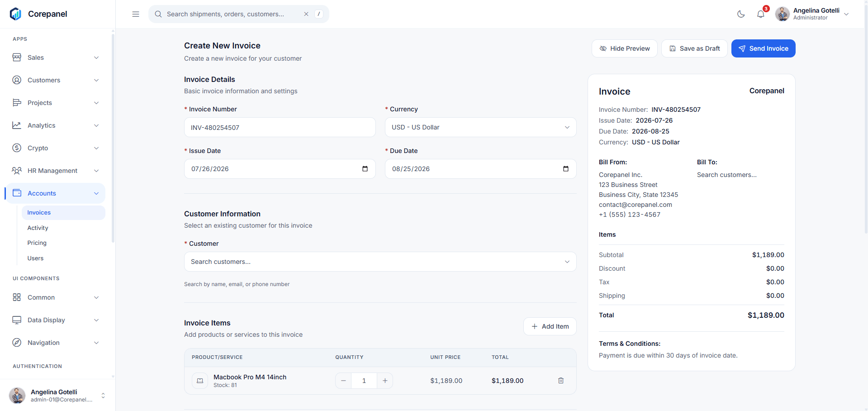Collapse sidebar with hamburger menu icon
Viewport: 868px width, 411px height.
coord(136,14)
